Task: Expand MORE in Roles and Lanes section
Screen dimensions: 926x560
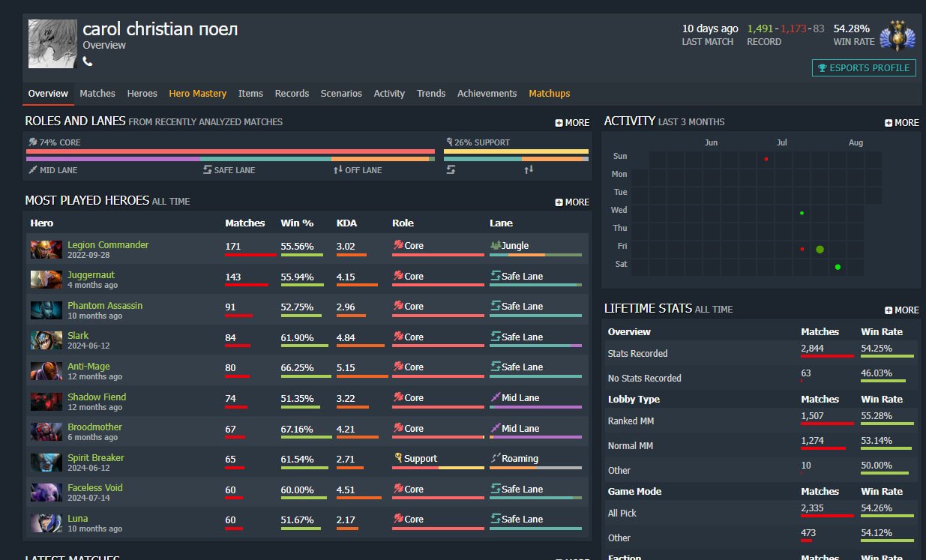Action: [572, 122]
